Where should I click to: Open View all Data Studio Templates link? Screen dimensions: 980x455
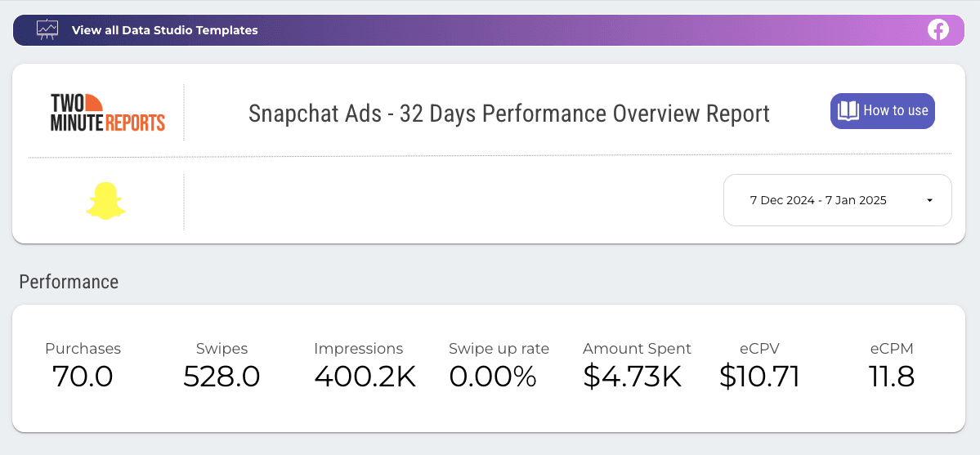164,30
